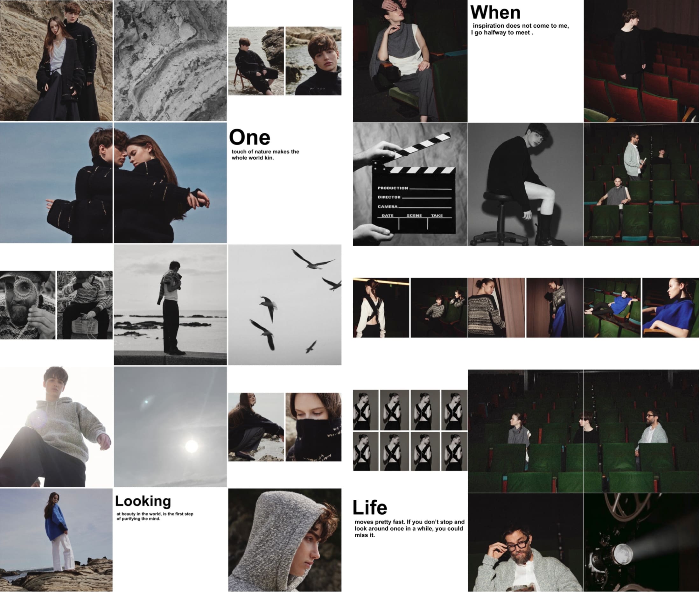Open the gray rock texture photo

[171, 60]
